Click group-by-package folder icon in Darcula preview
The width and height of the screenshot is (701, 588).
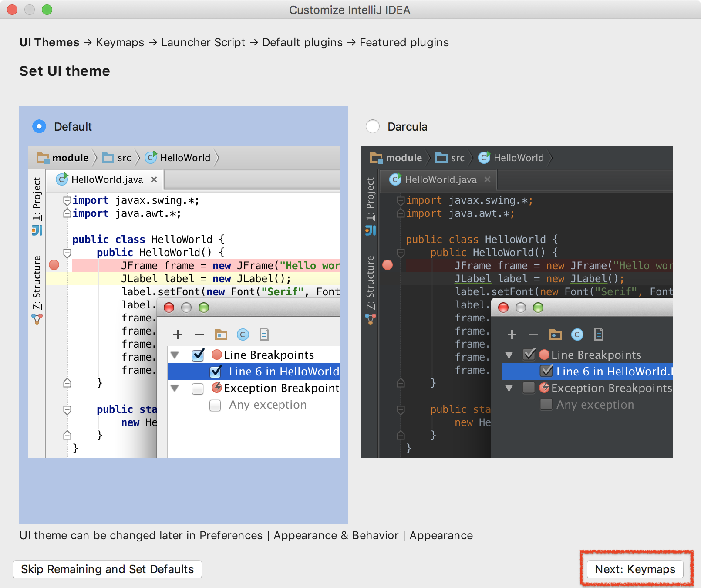click(556, 334)
